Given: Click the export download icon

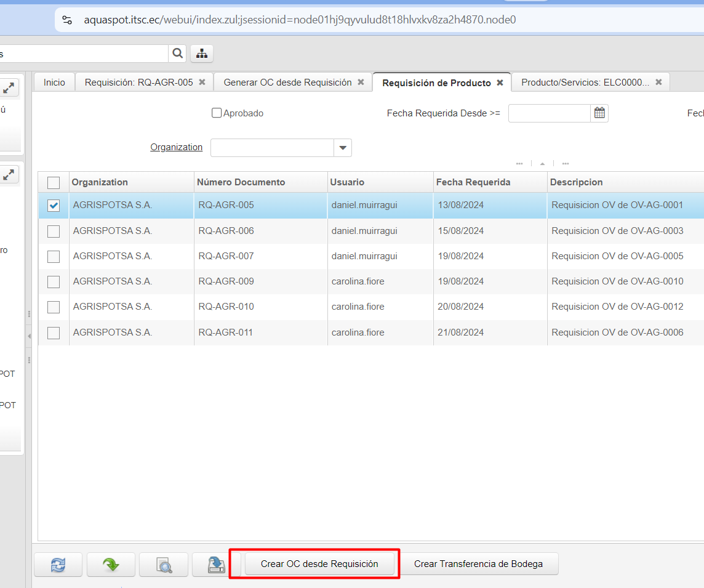Looking at the screenshot, I should click(216, 564).
